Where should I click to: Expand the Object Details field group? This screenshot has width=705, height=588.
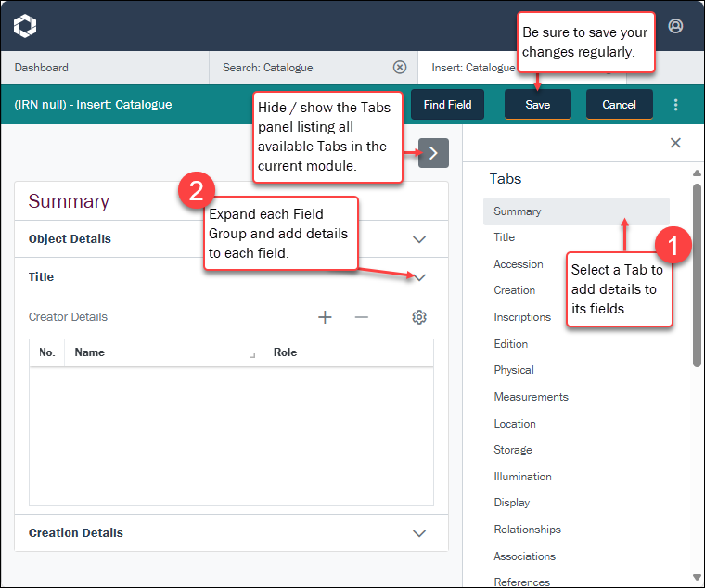419,239
